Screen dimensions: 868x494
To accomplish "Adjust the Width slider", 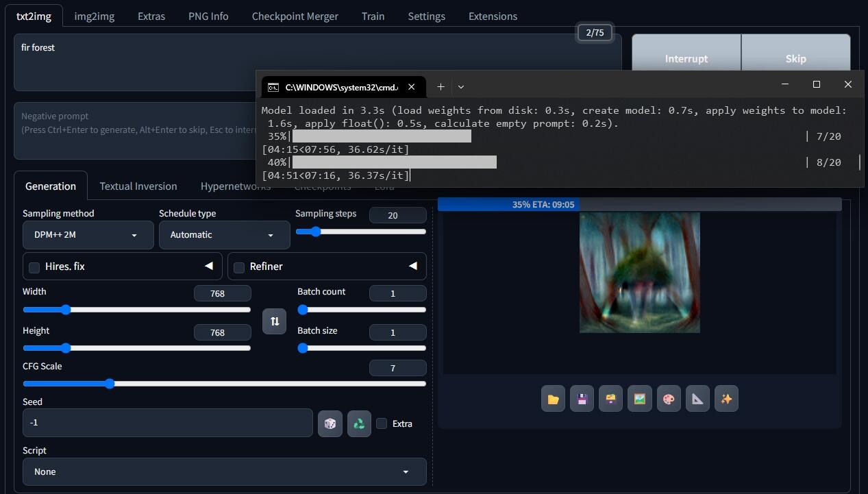I will (136, 310).
